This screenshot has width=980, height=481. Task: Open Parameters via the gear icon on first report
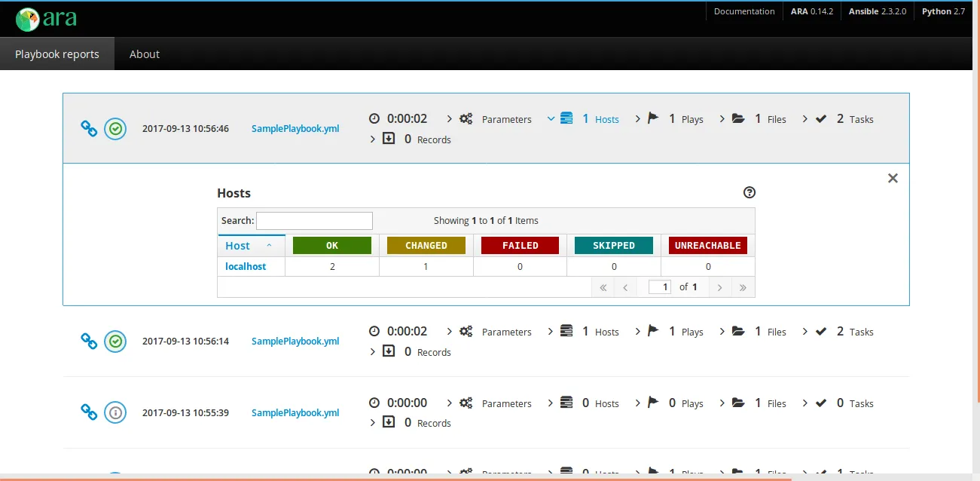tap(466, 118)
